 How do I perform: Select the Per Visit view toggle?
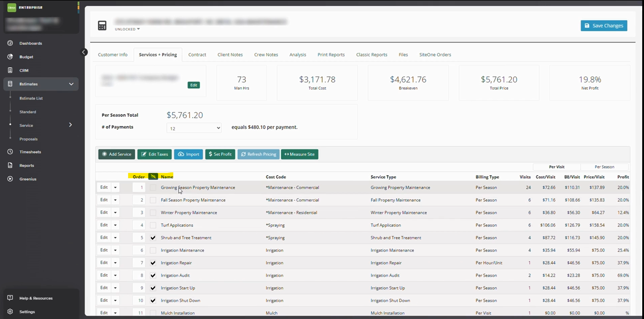(x=557, y=167)
